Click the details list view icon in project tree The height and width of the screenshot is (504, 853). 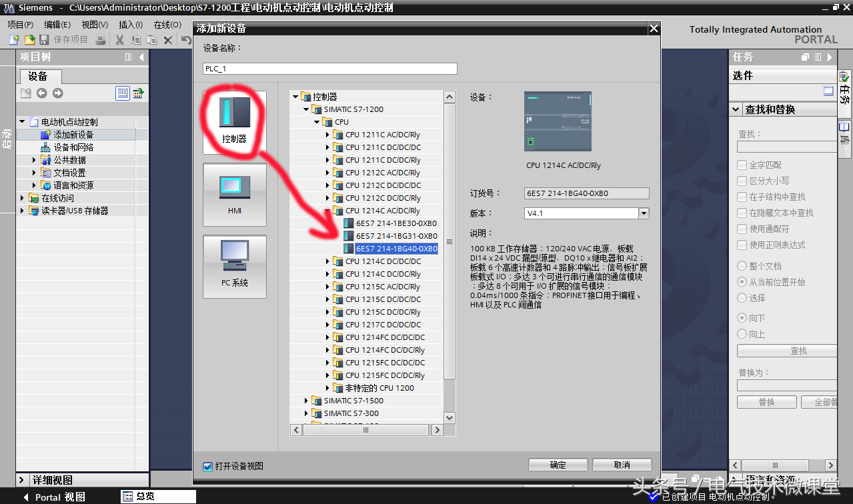tap(123, 93)
